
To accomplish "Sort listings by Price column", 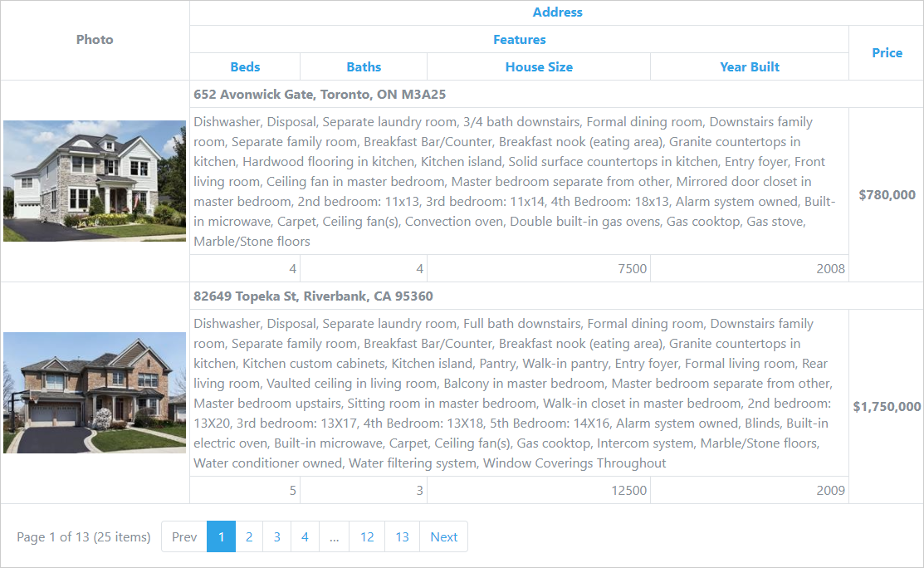I will click(x=887, y=53).
